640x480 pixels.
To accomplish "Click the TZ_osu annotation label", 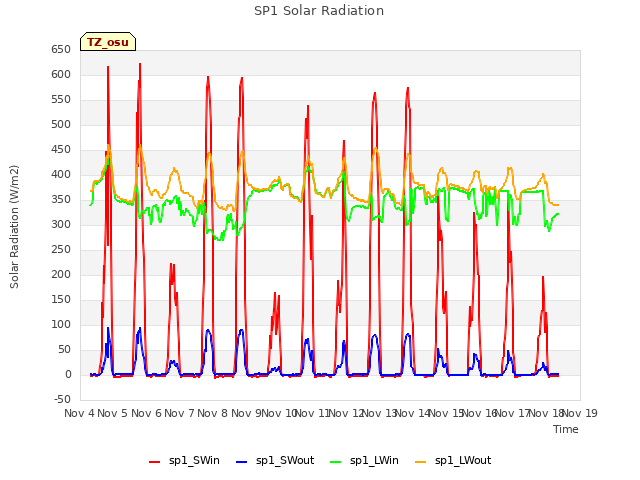I will (108, 42).
